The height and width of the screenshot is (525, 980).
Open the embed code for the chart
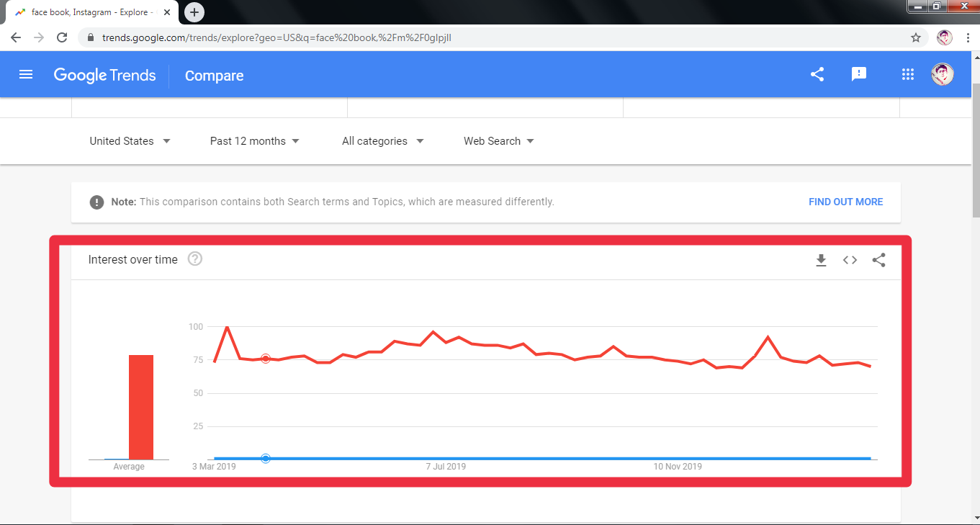pos(850,260)
